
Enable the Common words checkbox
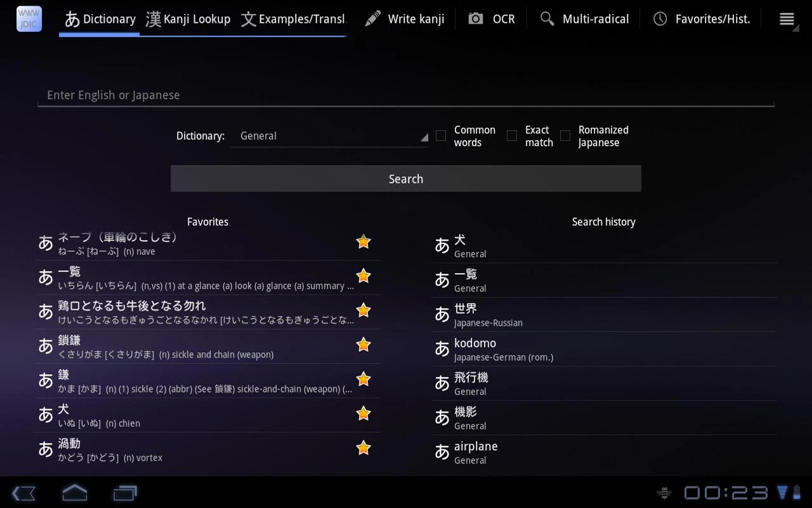(x=441, y=135)
